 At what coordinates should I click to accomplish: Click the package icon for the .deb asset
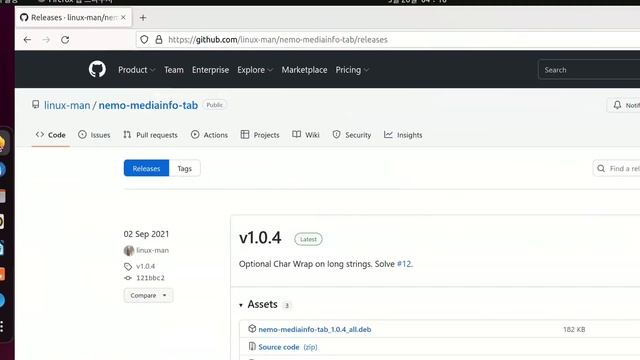pos(252,329)
